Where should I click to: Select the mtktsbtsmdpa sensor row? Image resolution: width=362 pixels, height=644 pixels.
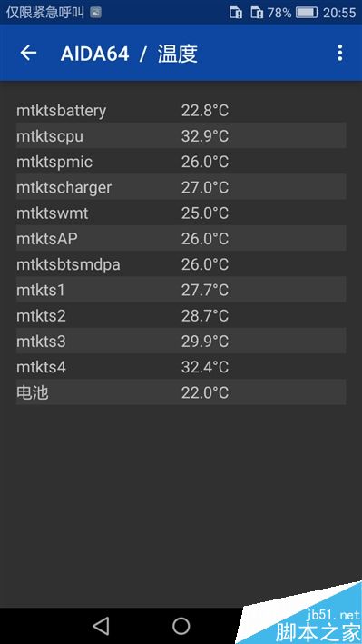pos(181,264)
